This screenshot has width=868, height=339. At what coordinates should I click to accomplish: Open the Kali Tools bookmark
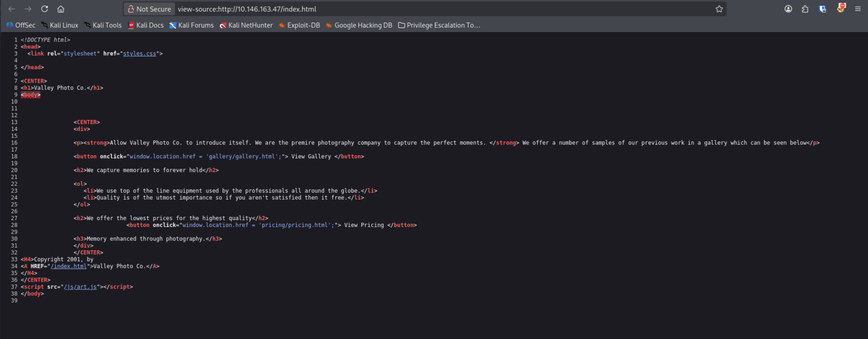pyautogui.click(x=103, y=25)
